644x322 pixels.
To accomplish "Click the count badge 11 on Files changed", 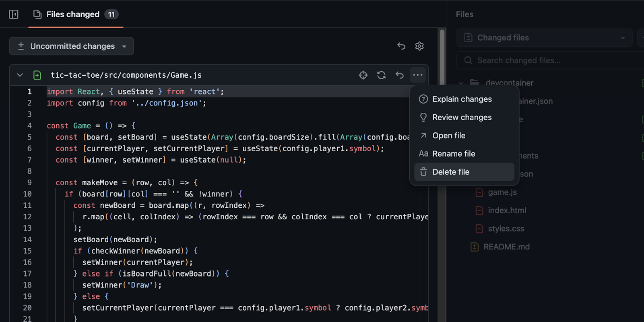I will [111, 14].
